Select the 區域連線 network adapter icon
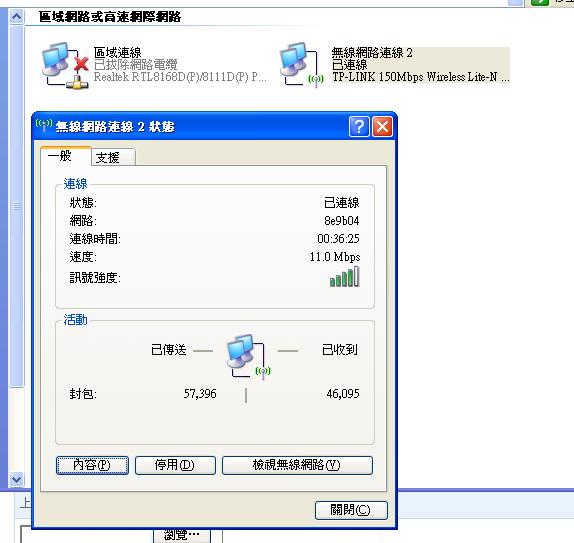574x543 pixels. tap(65, 66)
